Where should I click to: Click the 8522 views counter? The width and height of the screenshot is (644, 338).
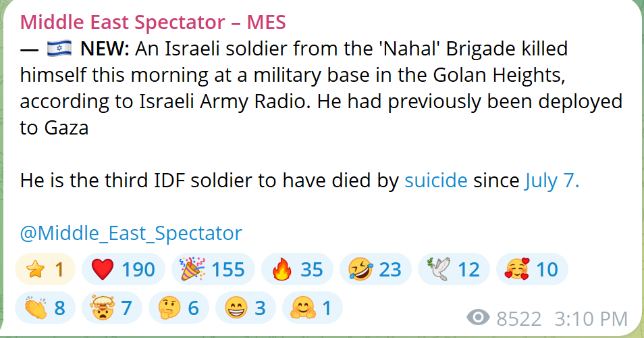pos(518,318)
